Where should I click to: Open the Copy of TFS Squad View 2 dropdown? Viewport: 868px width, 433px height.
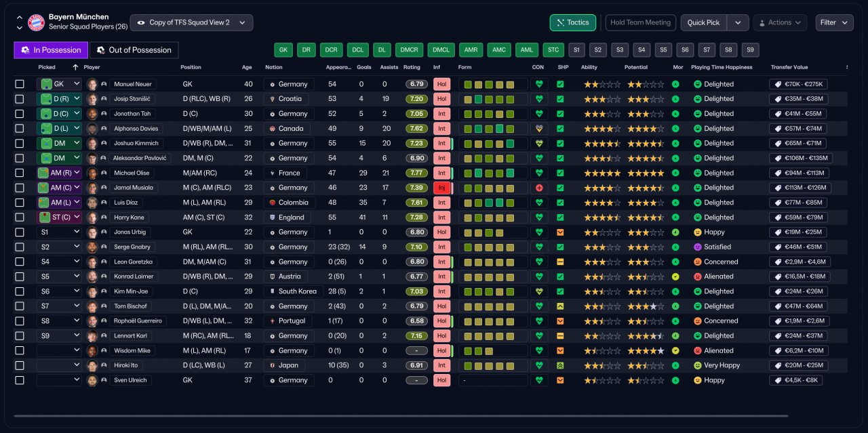tap(191, 22)
